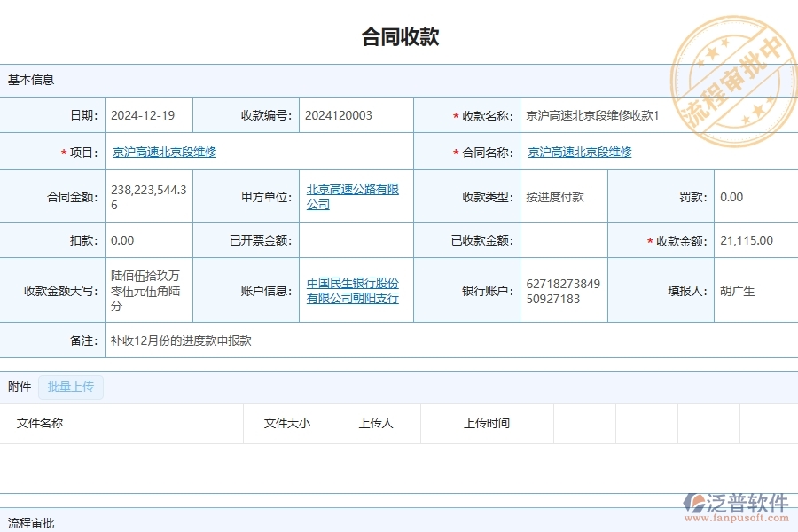Screen dimensions: 798x532
Task: Click the 填报人 field showing 胡广生
Action: click(739, 290)
